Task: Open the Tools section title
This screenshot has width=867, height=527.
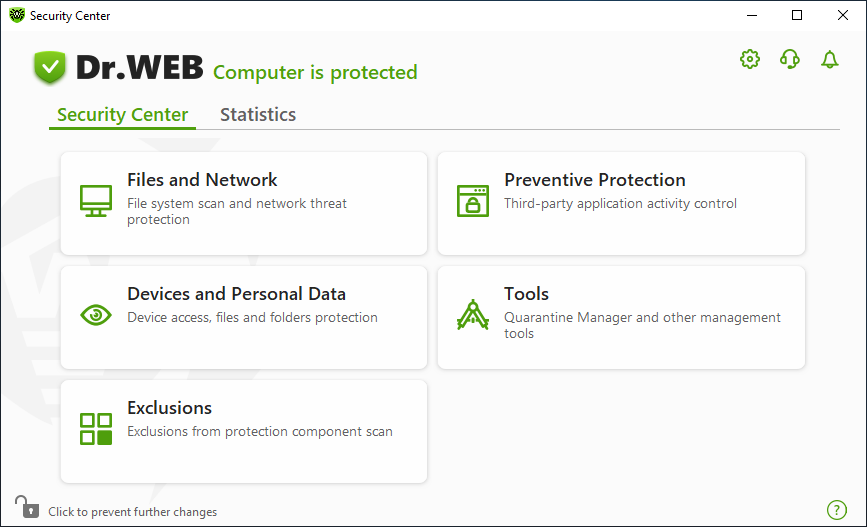Action: [x=526, y=294]
